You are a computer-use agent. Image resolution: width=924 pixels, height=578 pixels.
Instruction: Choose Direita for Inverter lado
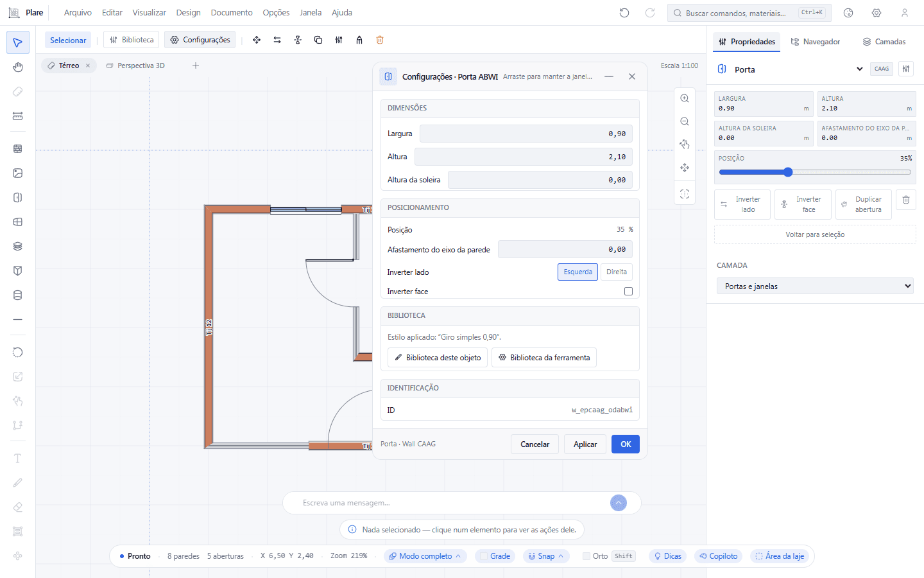point(617,272)
